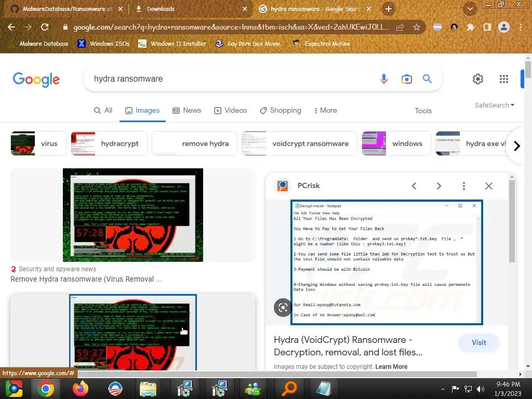This screenshot has height=399, width=532.
Task: Open the orange magnifier app on the taskbar
Action: pos(289,389)
